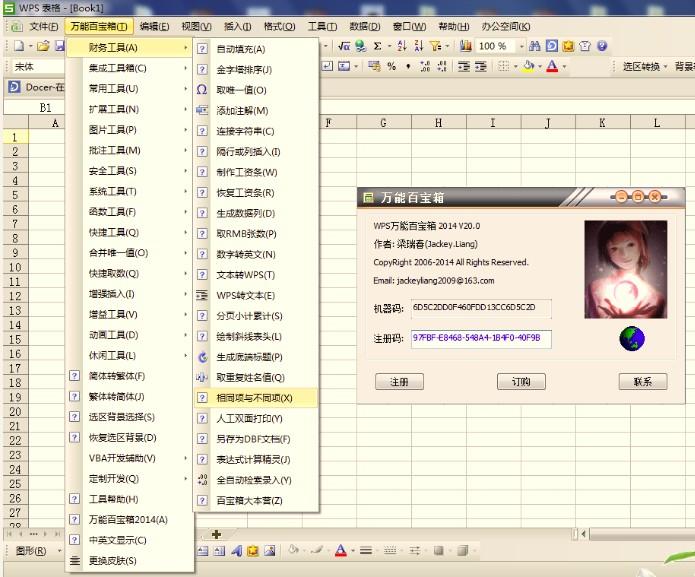Click the percent style icon

pyautogui.click(x=391, y=66)
